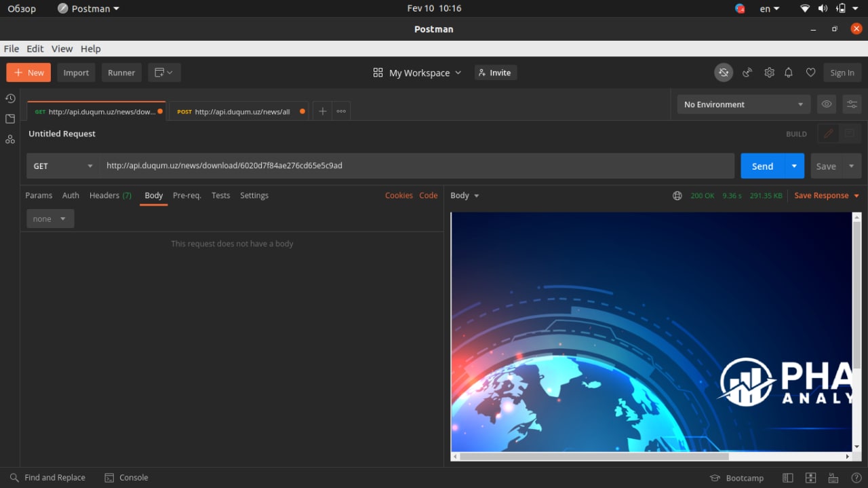Open the File menu
868x488 pixels.
(12, 49)
